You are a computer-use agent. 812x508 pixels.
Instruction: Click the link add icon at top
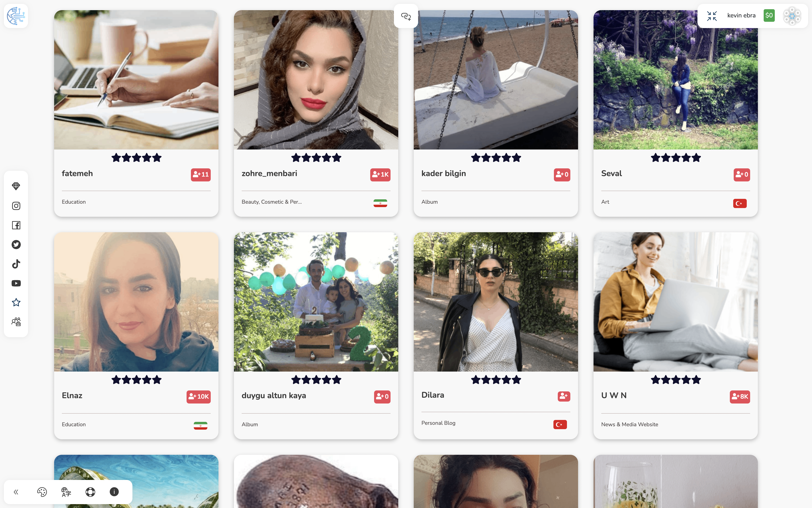tap(406, 16)
